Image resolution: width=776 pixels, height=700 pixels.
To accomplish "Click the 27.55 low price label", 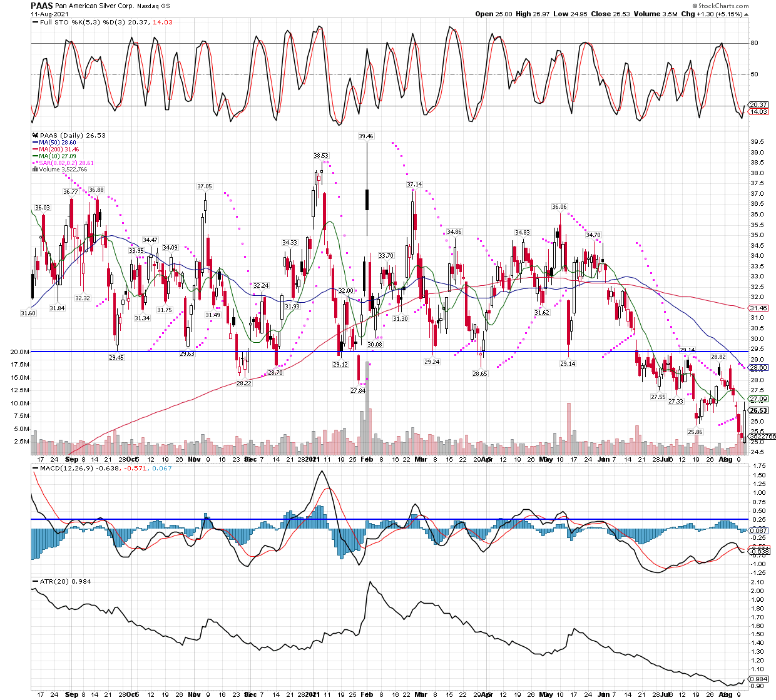I will (658, 397).
